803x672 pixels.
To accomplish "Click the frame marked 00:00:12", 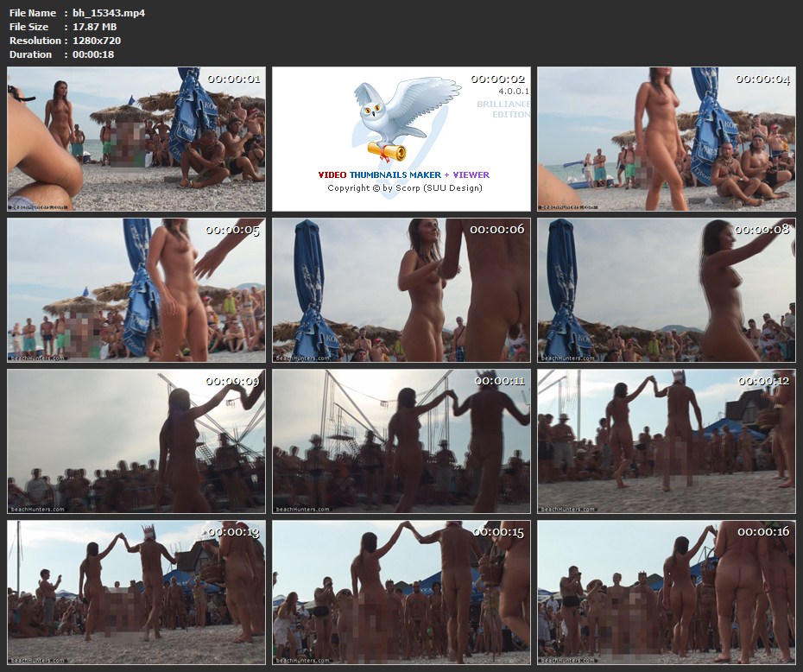I will pos(666,441).
